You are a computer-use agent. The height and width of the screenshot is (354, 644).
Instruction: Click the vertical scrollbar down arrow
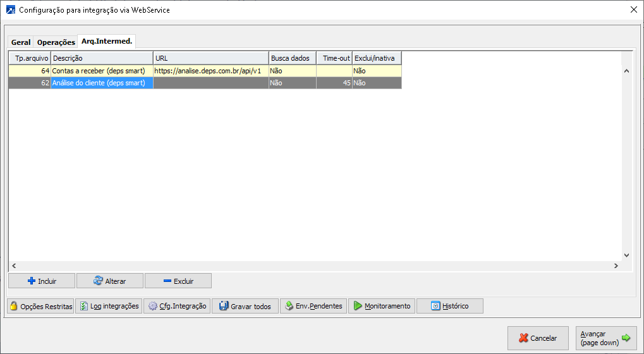click(x=626, y=255)
